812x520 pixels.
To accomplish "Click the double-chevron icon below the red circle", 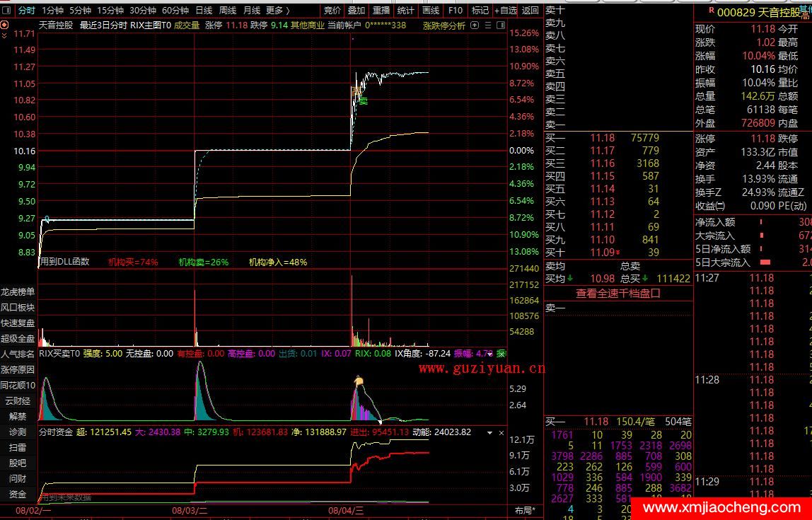I will point(5,35).
